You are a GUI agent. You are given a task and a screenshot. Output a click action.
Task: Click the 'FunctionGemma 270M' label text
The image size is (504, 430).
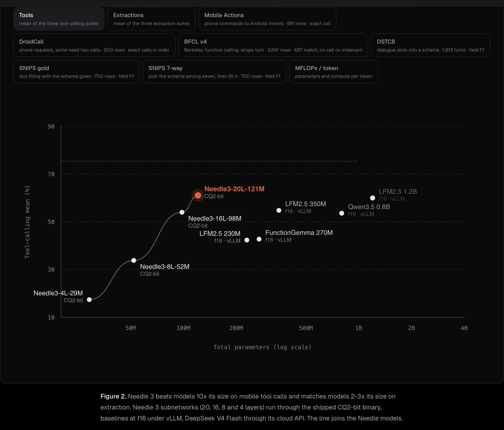point(299,233)
